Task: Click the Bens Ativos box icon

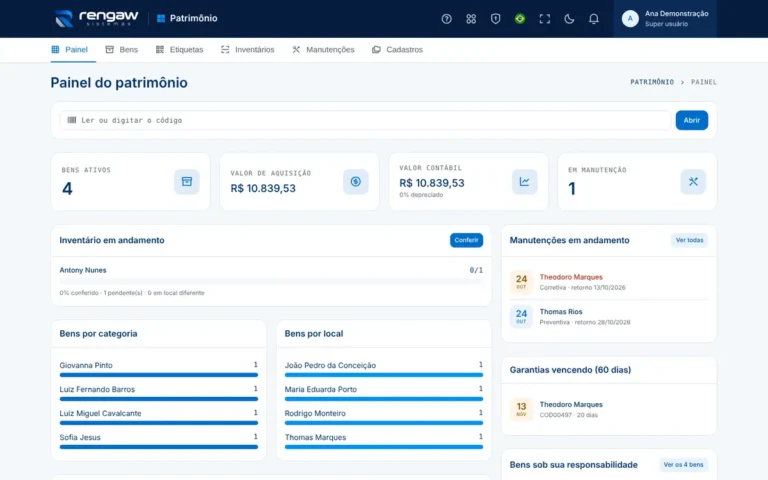Action: pos(187,182)
